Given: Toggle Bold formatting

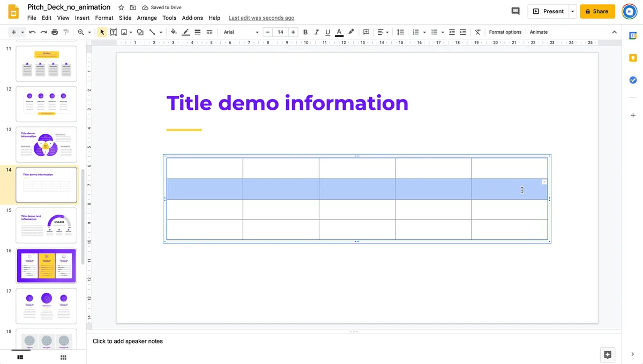Looking at the screenshot, I should coord(305,32).
